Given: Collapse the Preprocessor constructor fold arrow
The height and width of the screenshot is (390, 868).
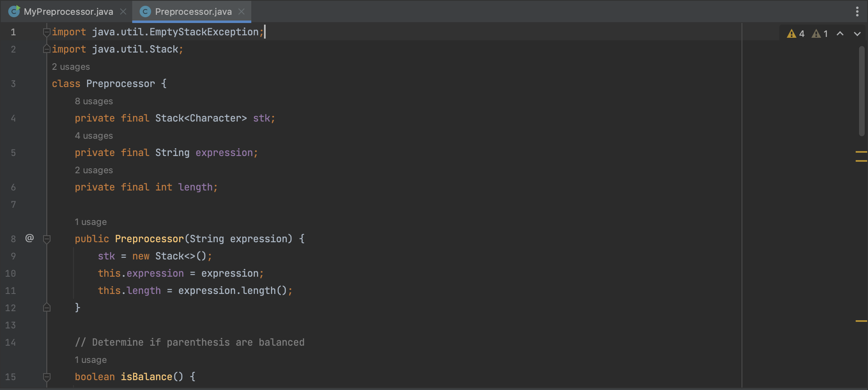Looking at the screenshot, I should coord(47,238).
